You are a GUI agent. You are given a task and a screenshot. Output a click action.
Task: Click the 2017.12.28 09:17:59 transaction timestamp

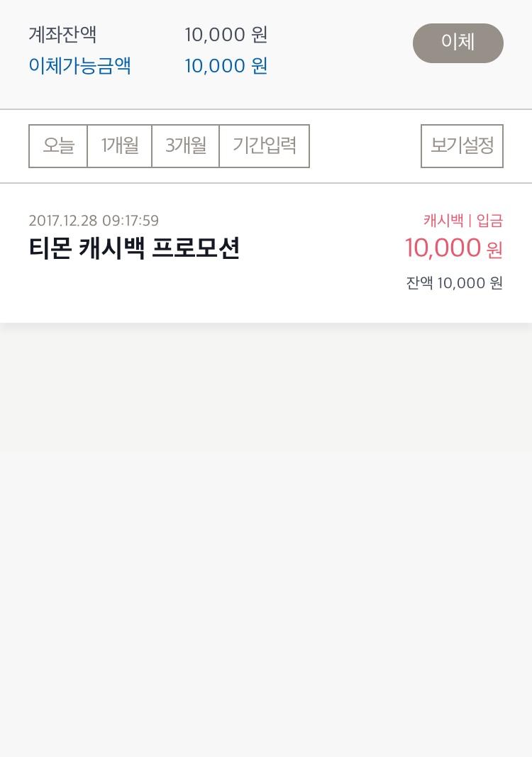(x=94, y=221)
